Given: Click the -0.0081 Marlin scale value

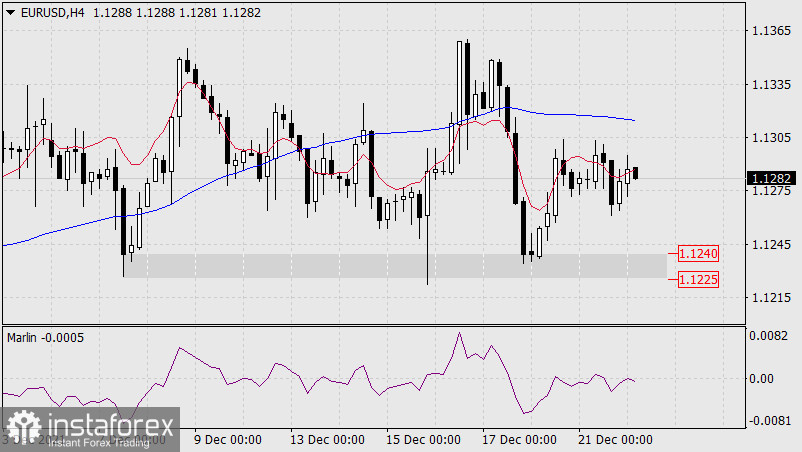Looking at the screenshot, I should click(x=770, y=421).
